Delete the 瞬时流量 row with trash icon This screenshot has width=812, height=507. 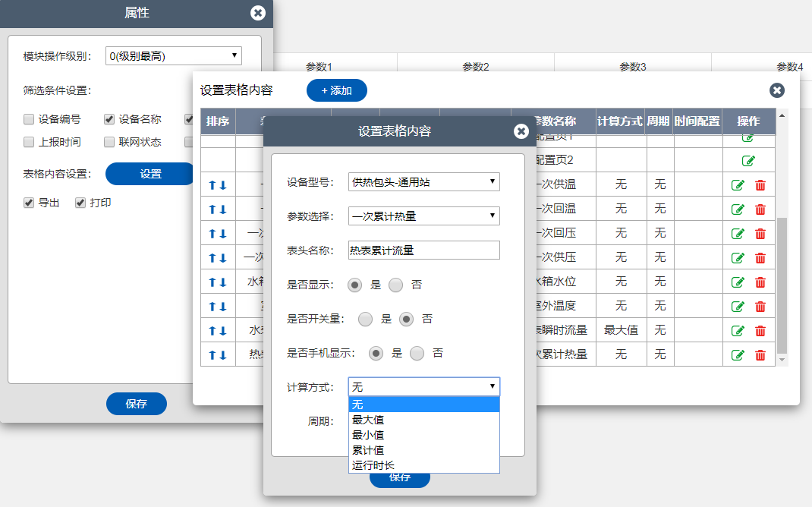[760, 330]
